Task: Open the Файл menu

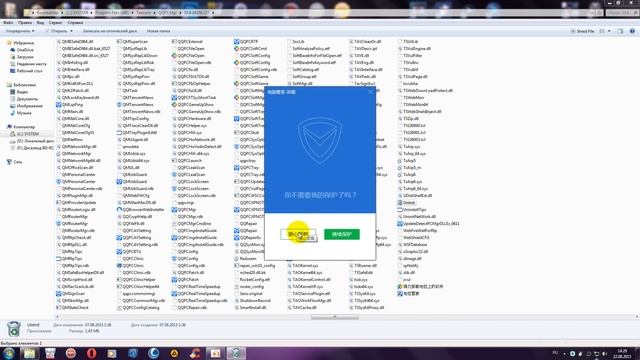Action: [8, 23]
